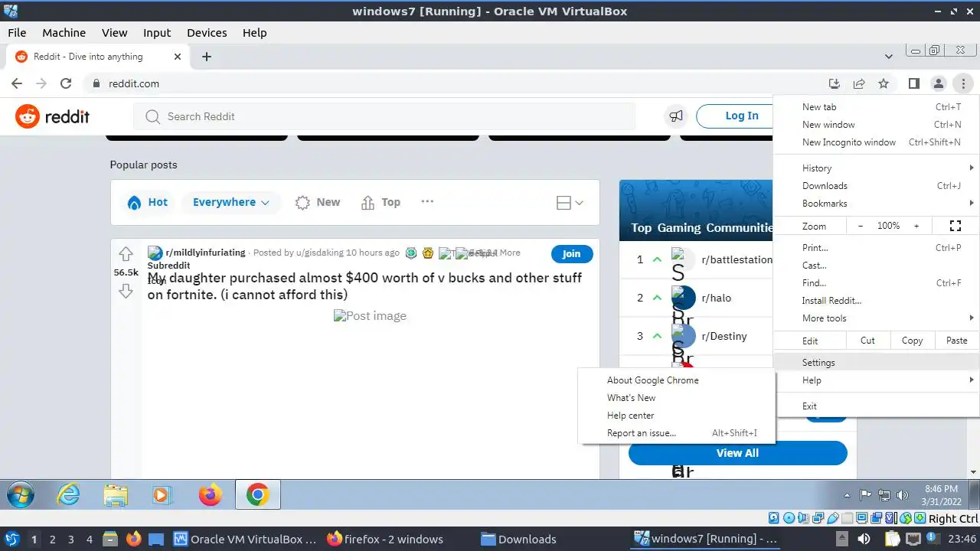Show hidden Windows tray icons arrow
This screenshot has height=551, width=980.
[x=847, y=495]
